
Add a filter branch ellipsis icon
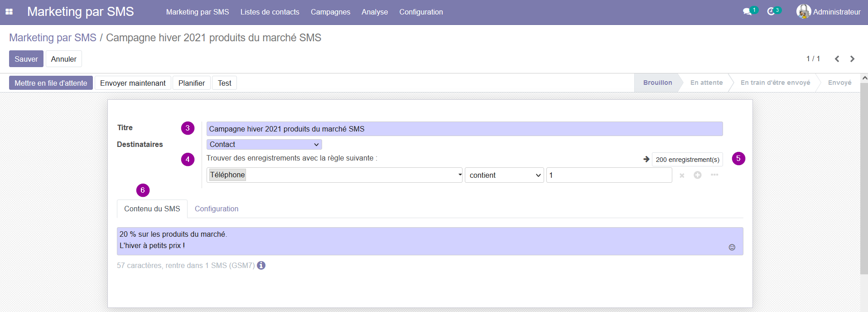[714, 175]
